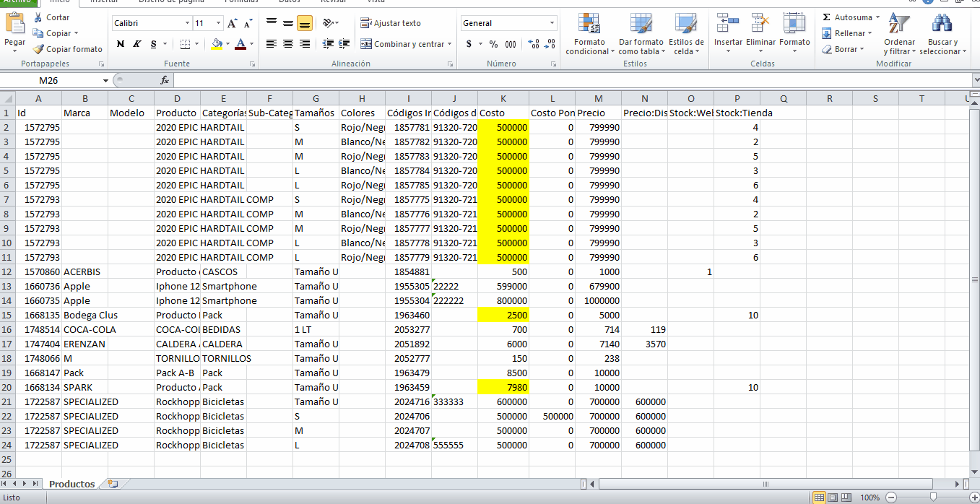Click the vertical scrollbar down arrow

(x=974, y=472)
